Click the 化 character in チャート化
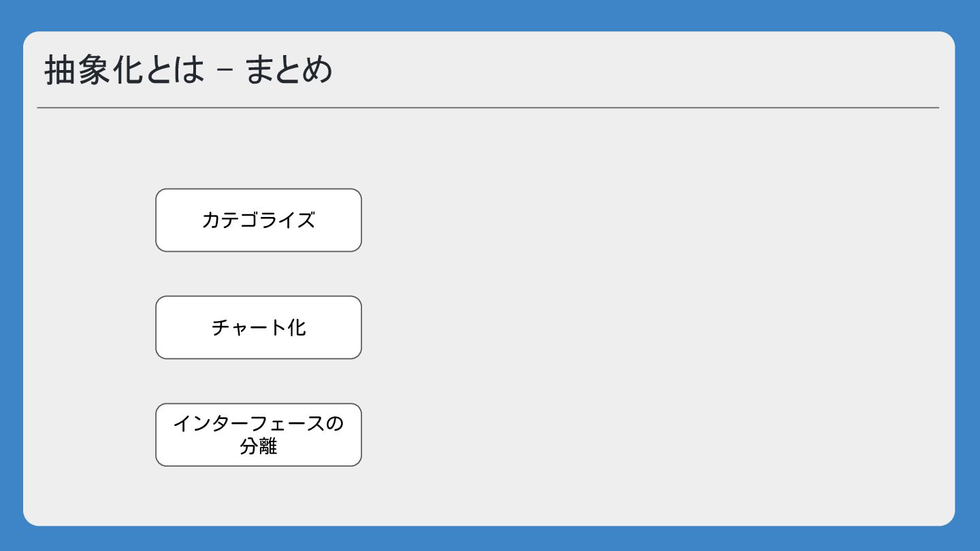This screenshot has width=980, height=551. click(297, 327)
